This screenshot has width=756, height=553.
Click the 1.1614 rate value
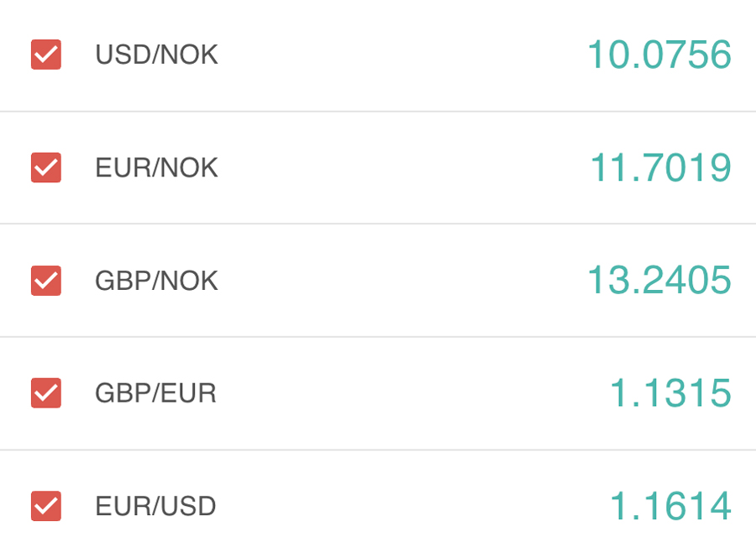coord(669,506)
